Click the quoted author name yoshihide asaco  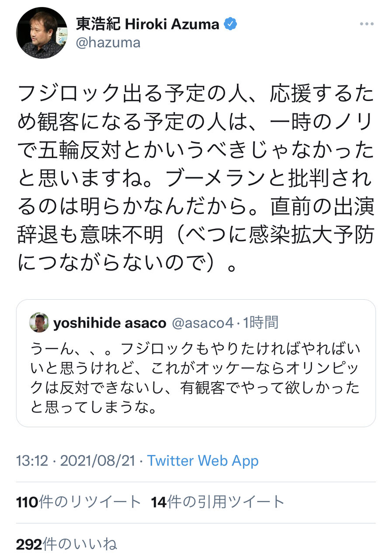[x=110, y=323]
